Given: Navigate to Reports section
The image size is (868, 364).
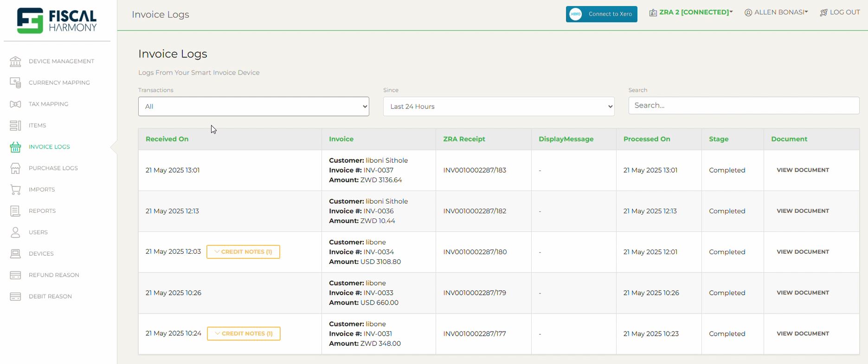Looking at the screenshot, I should point(42,211).
